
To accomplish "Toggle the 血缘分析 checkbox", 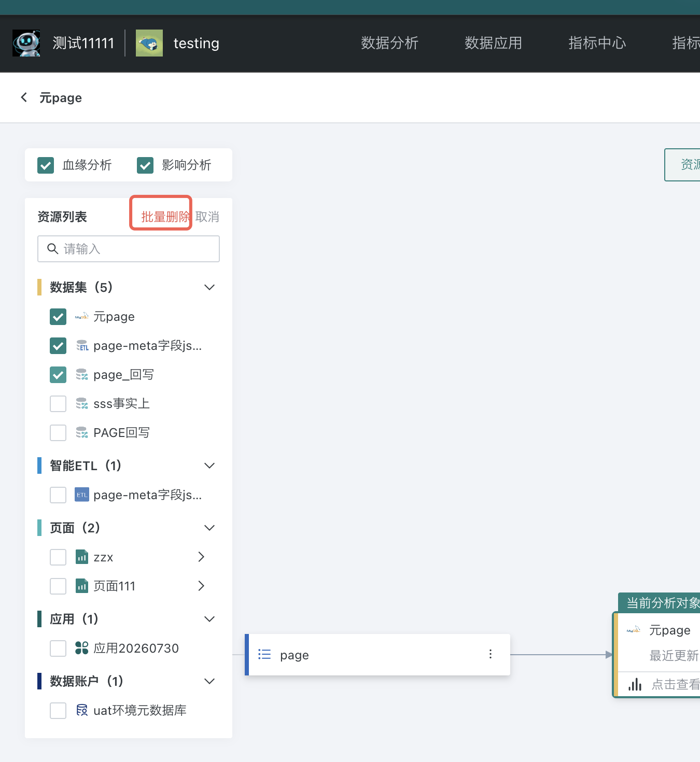I will point(46,165).
